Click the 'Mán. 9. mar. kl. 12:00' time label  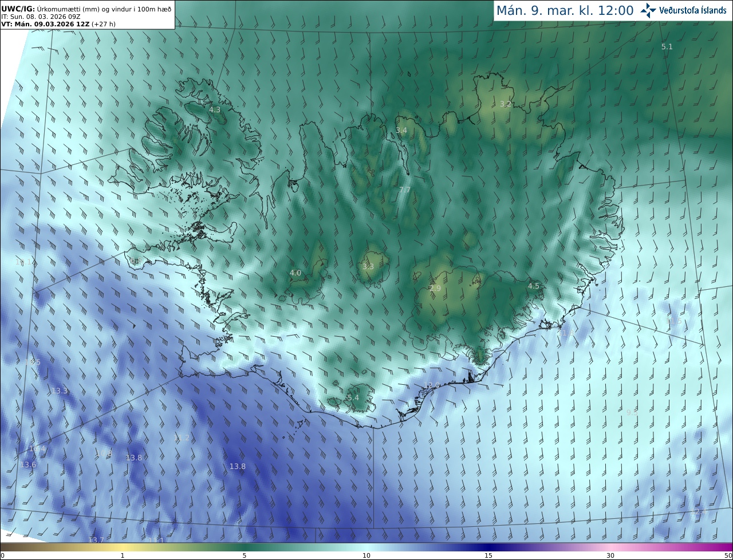pyautogui.click(x=565, y=11)
